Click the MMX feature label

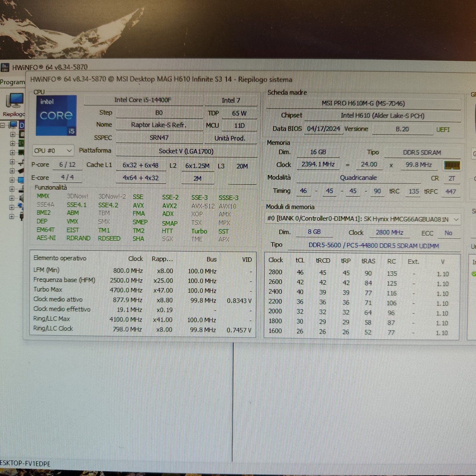[43, 196]
